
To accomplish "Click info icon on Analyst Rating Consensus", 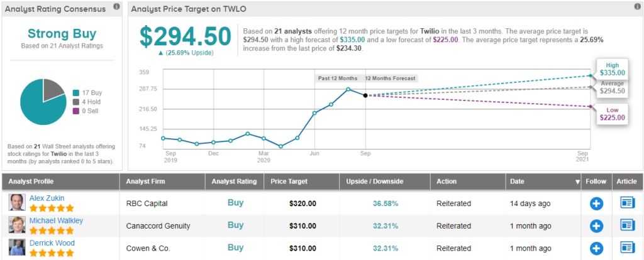I will [x=117, y=7].
